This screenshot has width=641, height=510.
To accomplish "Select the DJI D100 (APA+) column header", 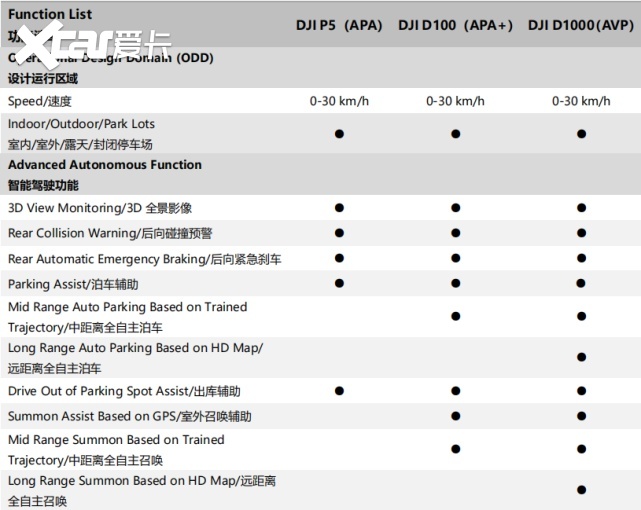I will pyautogui.click(x=455, y=25).
